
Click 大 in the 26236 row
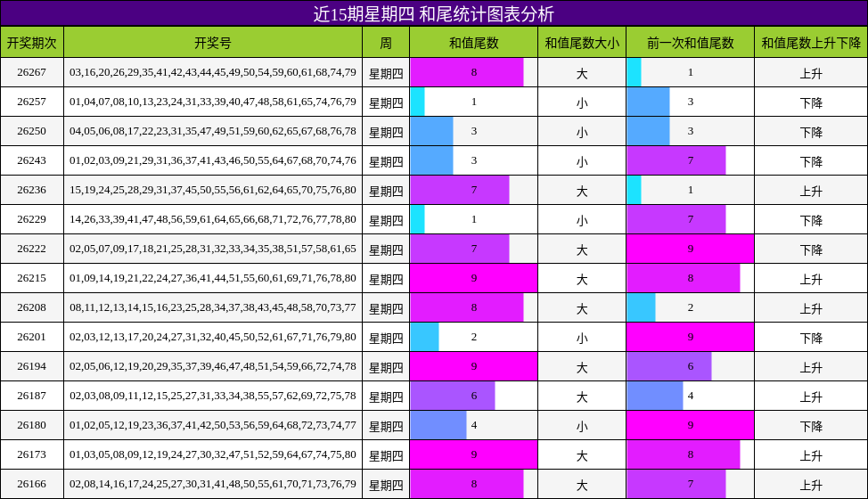(582, 191)
